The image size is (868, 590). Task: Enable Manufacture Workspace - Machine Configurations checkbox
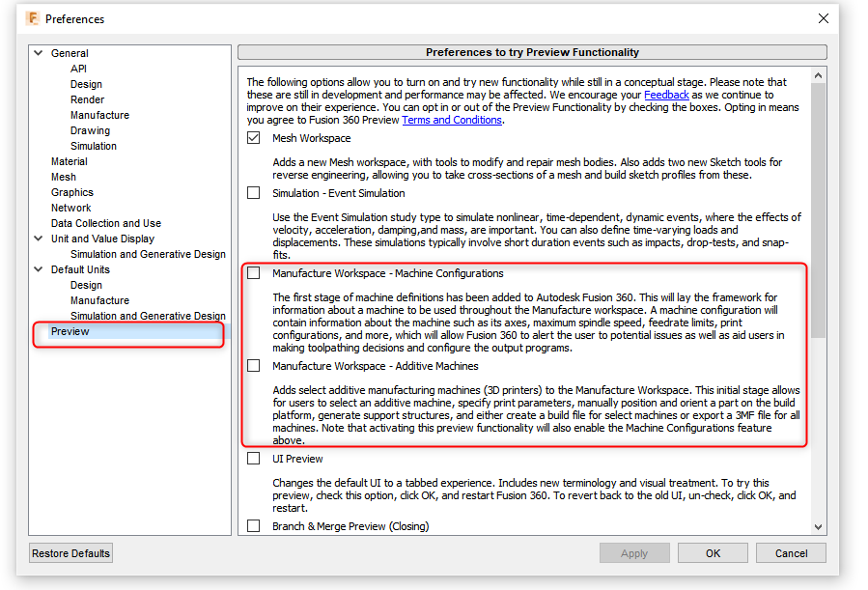254,273
